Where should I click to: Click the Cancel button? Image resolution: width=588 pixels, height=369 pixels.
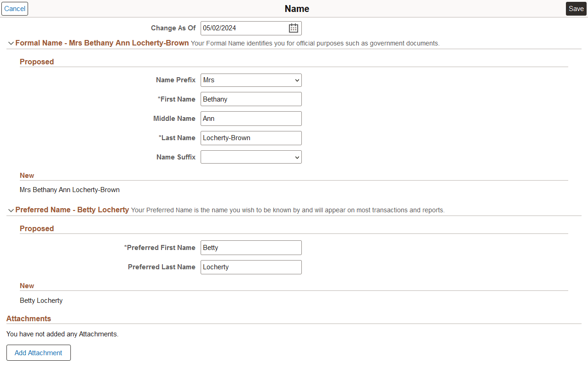(14, 8)
